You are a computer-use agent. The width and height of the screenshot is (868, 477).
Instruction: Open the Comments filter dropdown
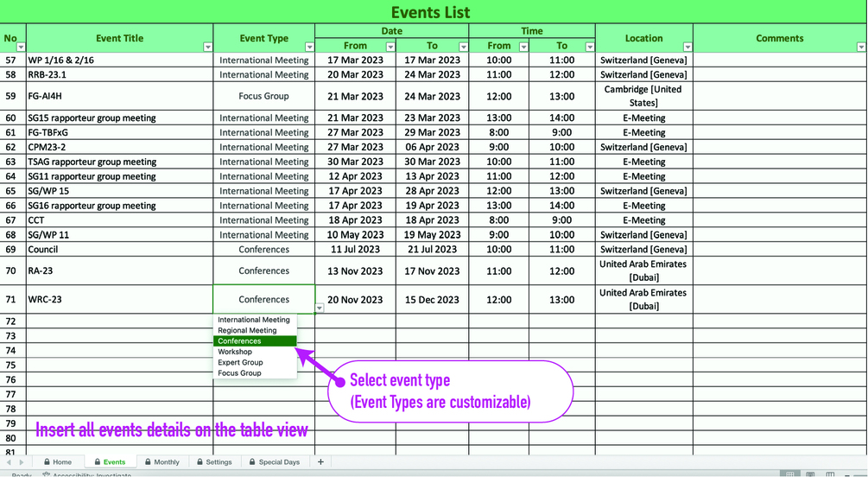861,47
